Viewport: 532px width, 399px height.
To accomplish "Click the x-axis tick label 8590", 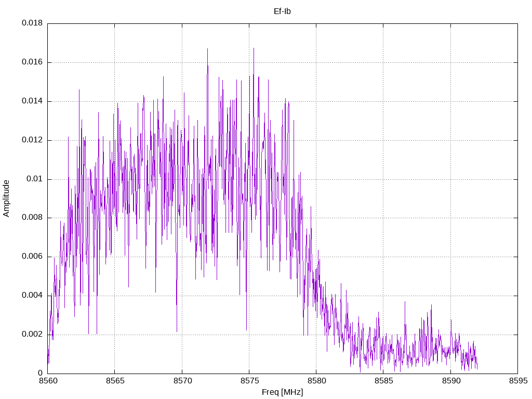I will pos(451,381).
